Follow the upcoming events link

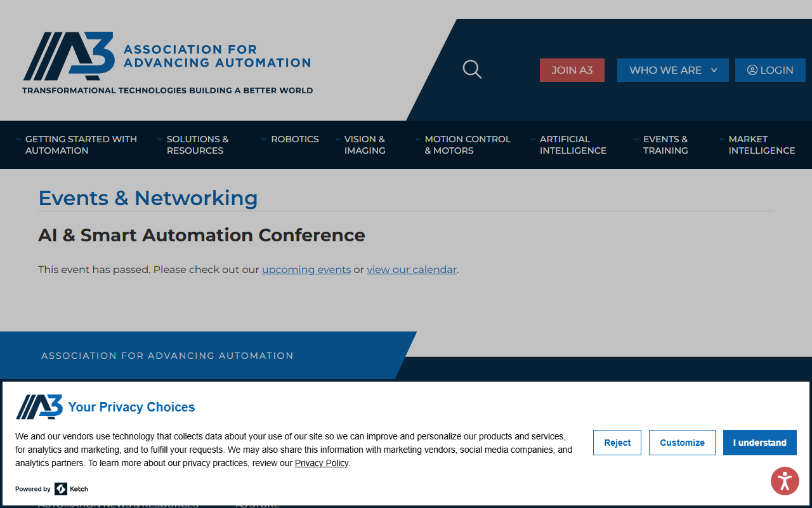(x=306, y=269)
